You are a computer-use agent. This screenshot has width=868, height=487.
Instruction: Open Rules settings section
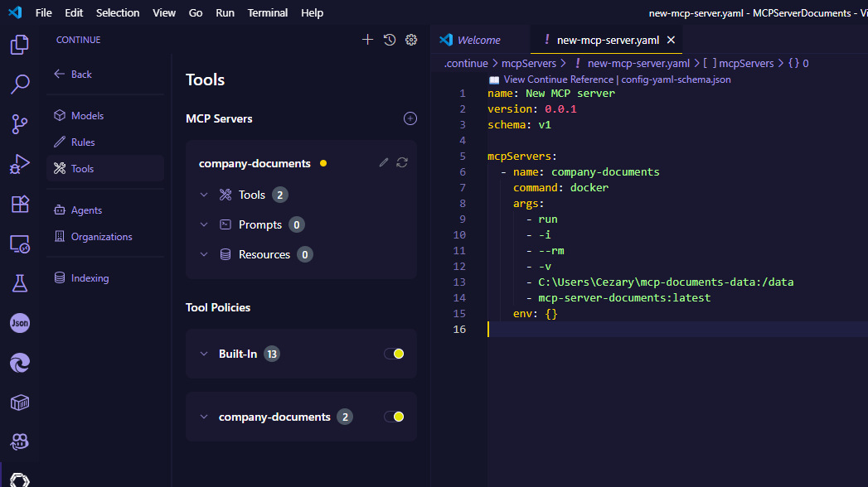(x=105, y=142)
